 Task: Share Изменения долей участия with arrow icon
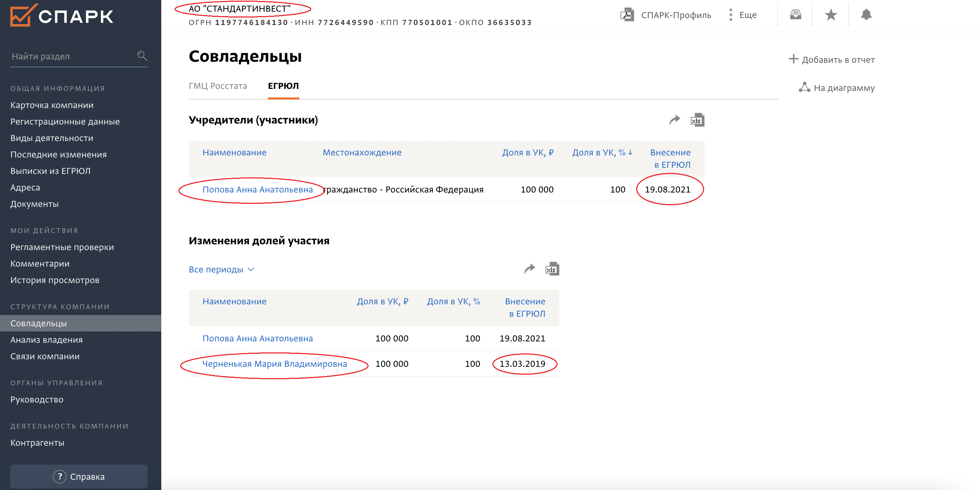529,269
